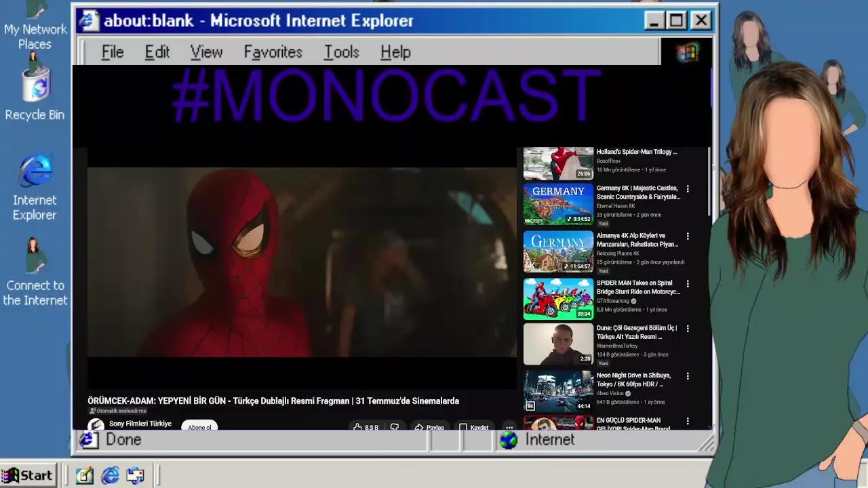The height and width of the screenshot is (488, 868).
Task: Open options menu for Dune video
Action: (x=688, y=329)
